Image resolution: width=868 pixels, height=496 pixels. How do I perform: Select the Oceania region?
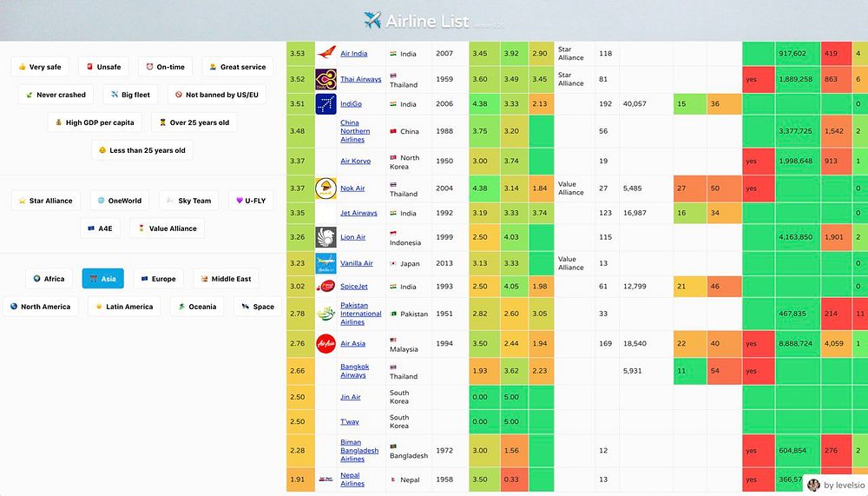click(197, 306)
